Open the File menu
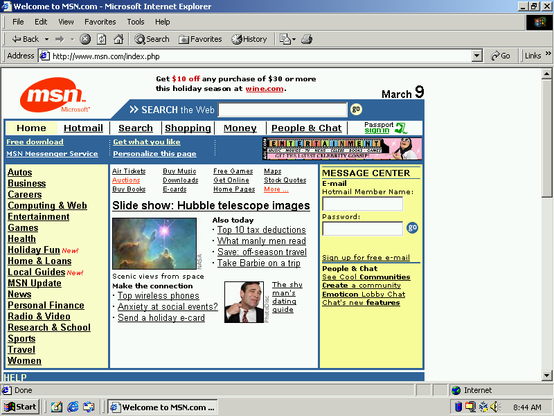Image resolution: width=554 pixels, height=416 pixels. click(x=18, y=22)
